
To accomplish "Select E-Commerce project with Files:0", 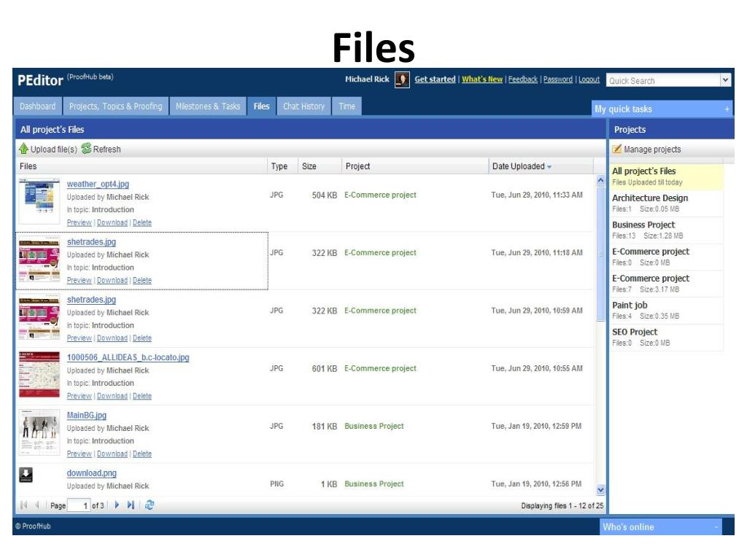I will pyautogui.click(x=667, y=257).
